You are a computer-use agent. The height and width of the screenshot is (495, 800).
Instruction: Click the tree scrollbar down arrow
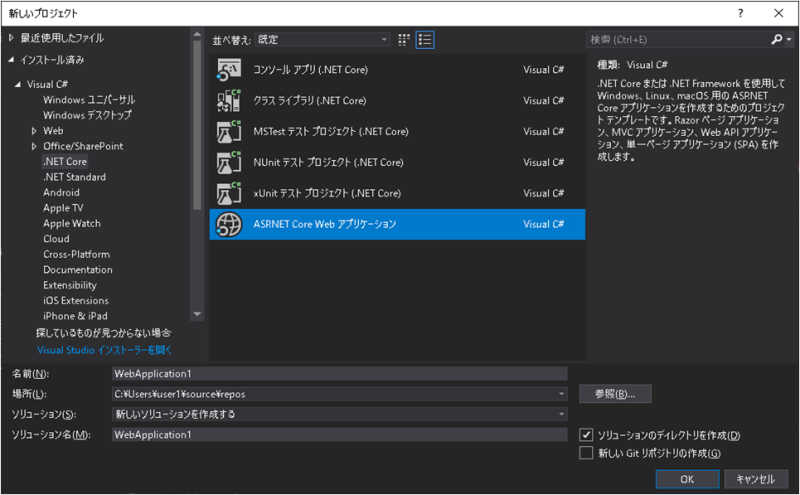click(x=197, y=314)
